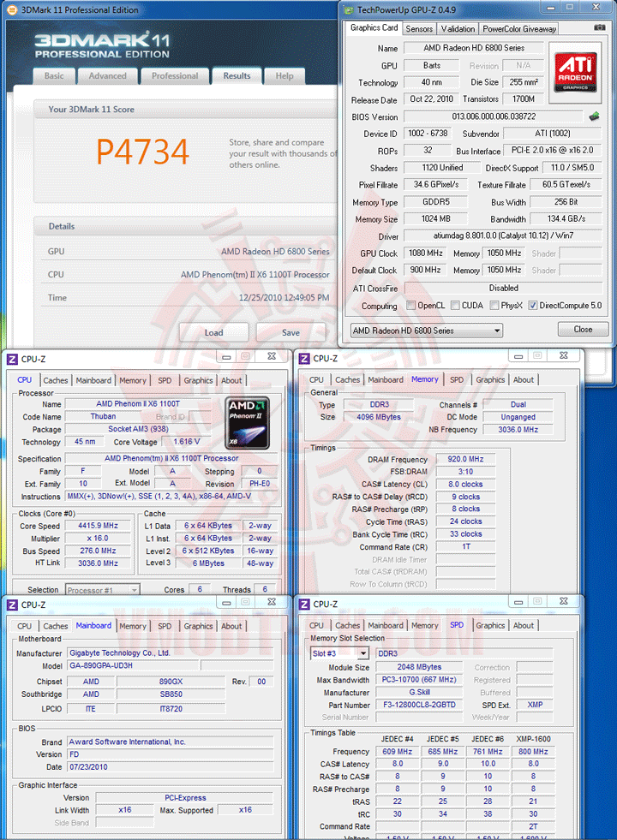Click the Close button in GPU-Z

click(584, 329)
